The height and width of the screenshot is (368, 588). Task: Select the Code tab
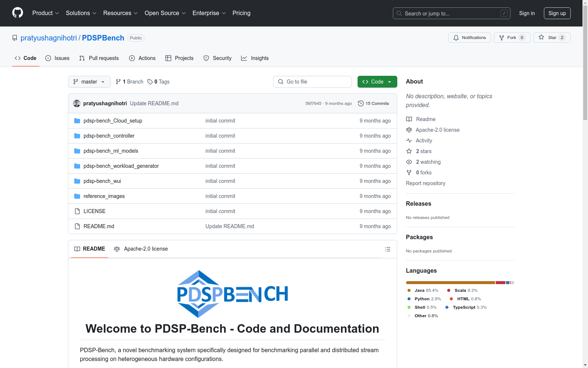[x=26, y=58]
